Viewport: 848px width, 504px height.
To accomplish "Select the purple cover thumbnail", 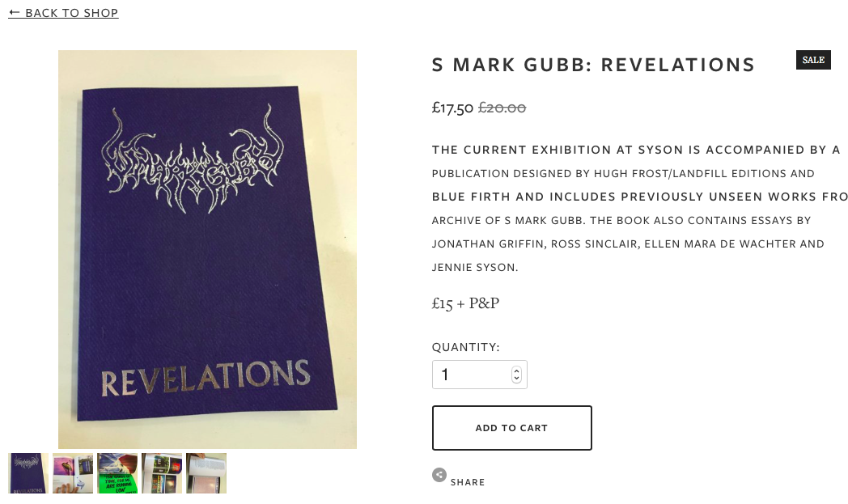I will (x=28, y=473).
